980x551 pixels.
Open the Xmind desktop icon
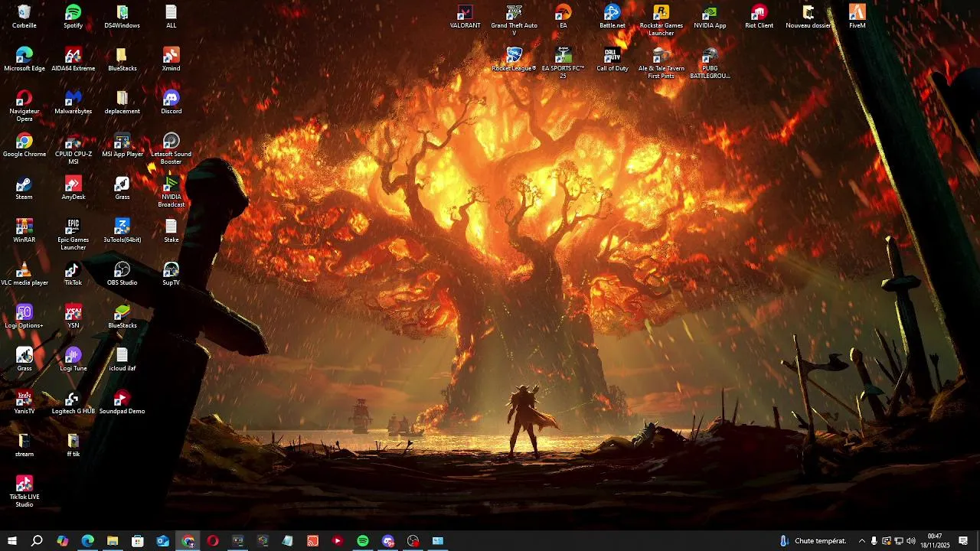click(x=171, y=60)
